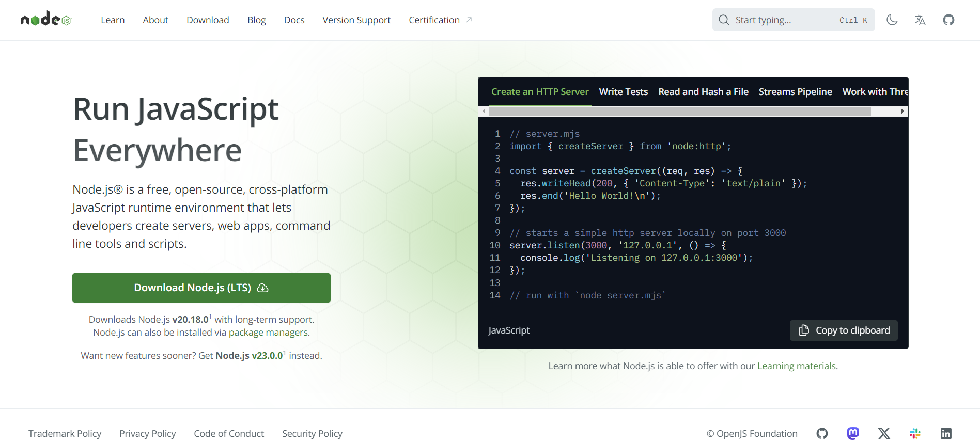The image size is (980, 443).
Task: Open GitHub icon in top navigation
Action: click(948, 20)
